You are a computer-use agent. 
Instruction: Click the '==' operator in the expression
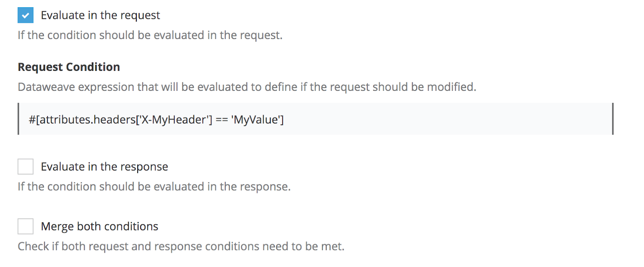coord(221,119)
